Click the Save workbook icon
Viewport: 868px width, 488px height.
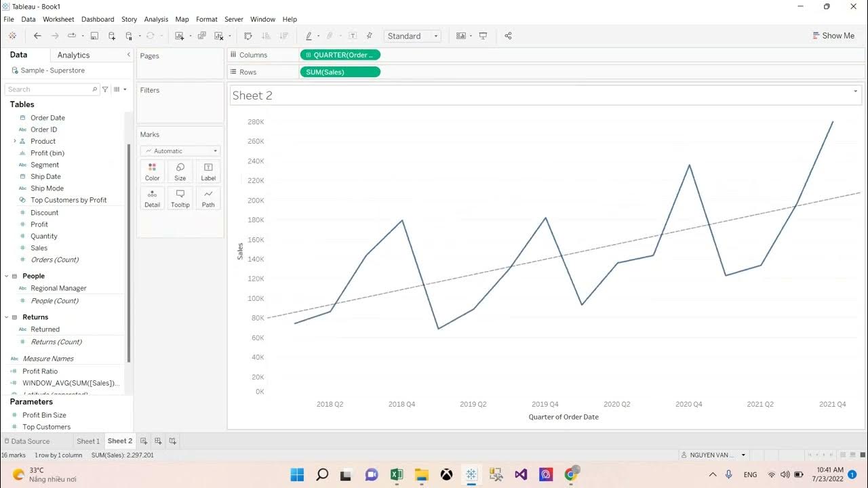tap(94, 36)
